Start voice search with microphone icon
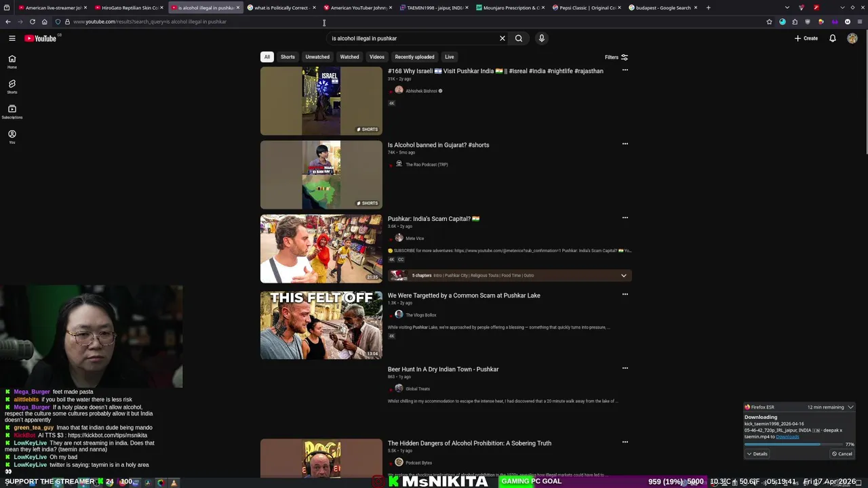 (x=541, y=39)
